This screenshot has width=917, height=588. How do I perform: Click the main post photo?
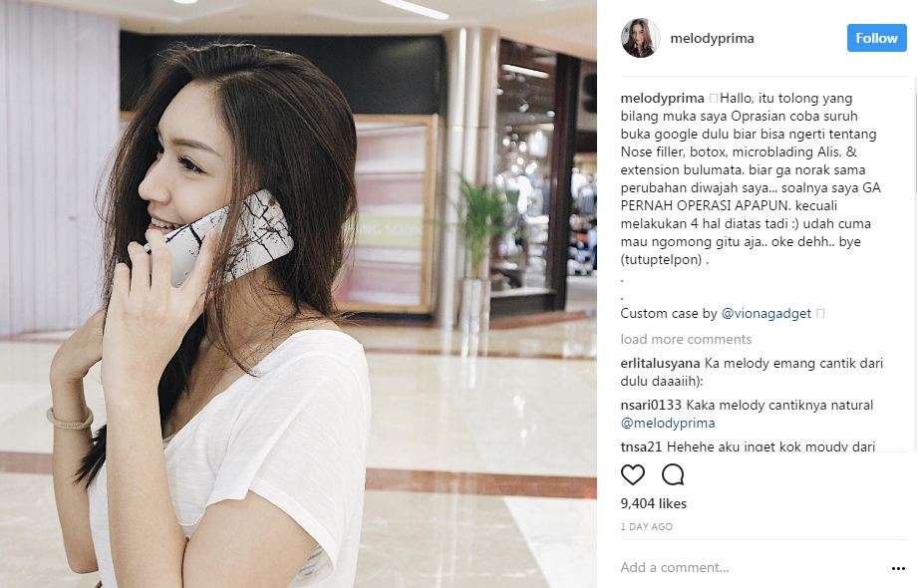[298, 294]
